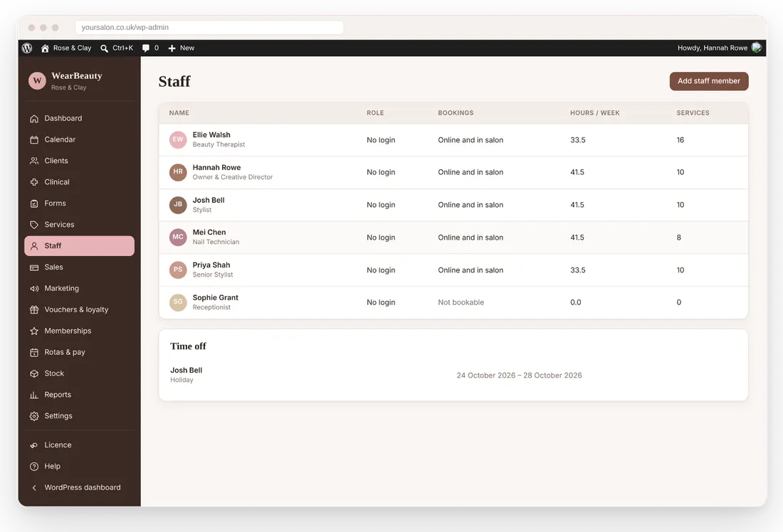Screen dimensions: 783x532
Task: Open Ellie Walsh staff name
Action: [x=211, y=134]
